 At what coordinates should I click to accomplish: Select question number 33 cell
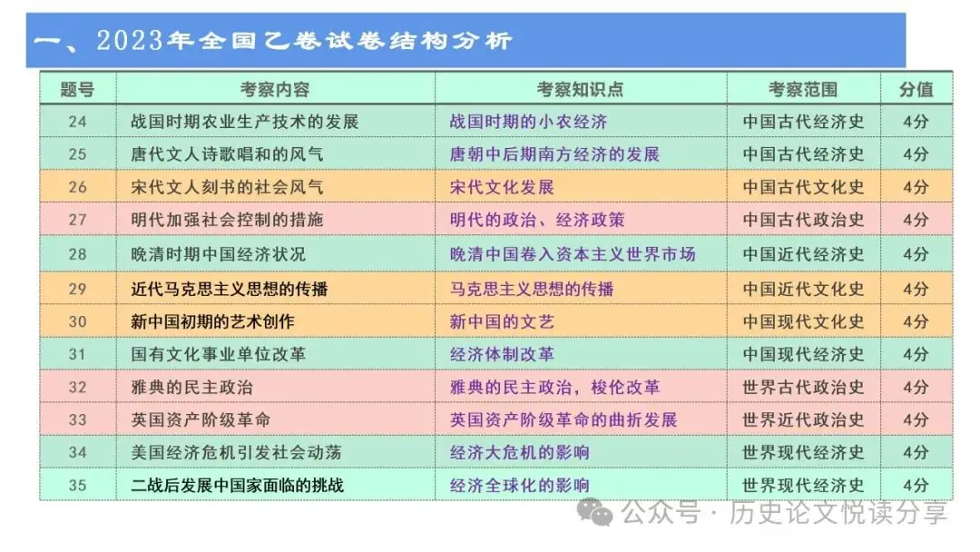pos(77,419)
